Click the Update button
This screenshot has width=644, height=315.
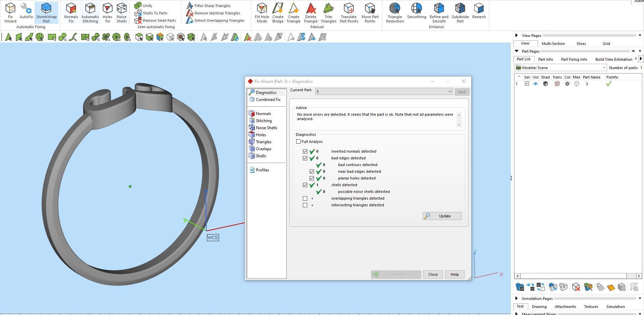442,216
